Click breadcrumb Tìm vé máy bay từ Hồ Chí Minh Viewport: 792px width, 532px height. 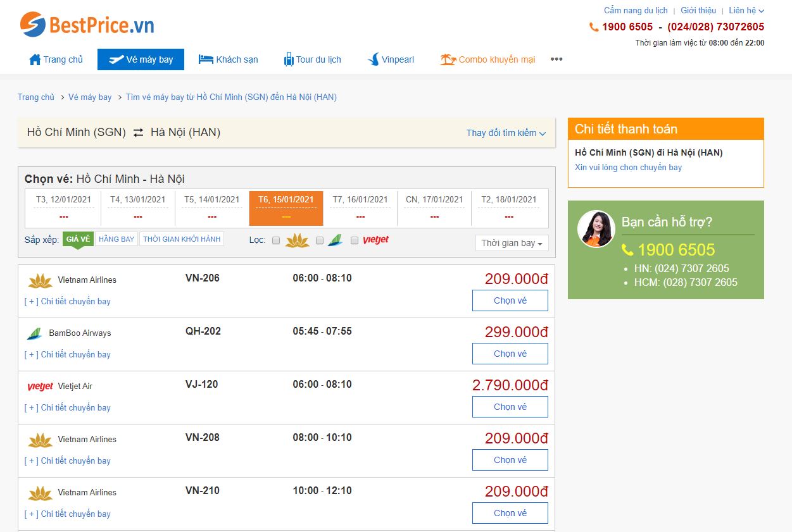coord(231,97)
